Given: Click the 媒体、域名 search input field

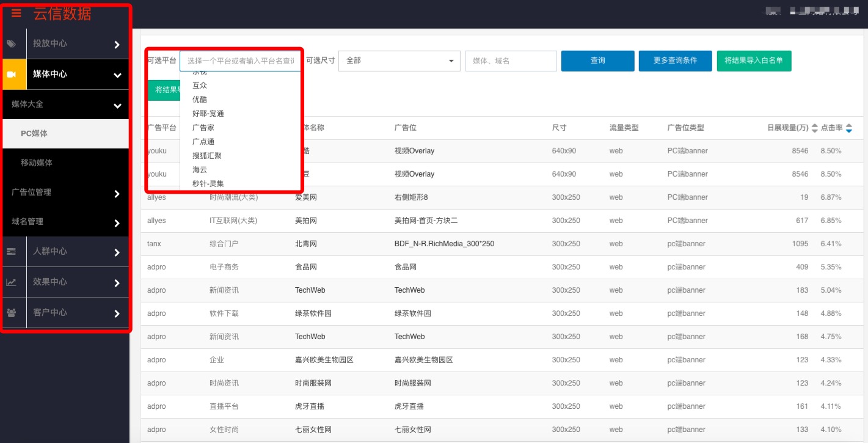Looking at the screenshot, I should 511,60.
